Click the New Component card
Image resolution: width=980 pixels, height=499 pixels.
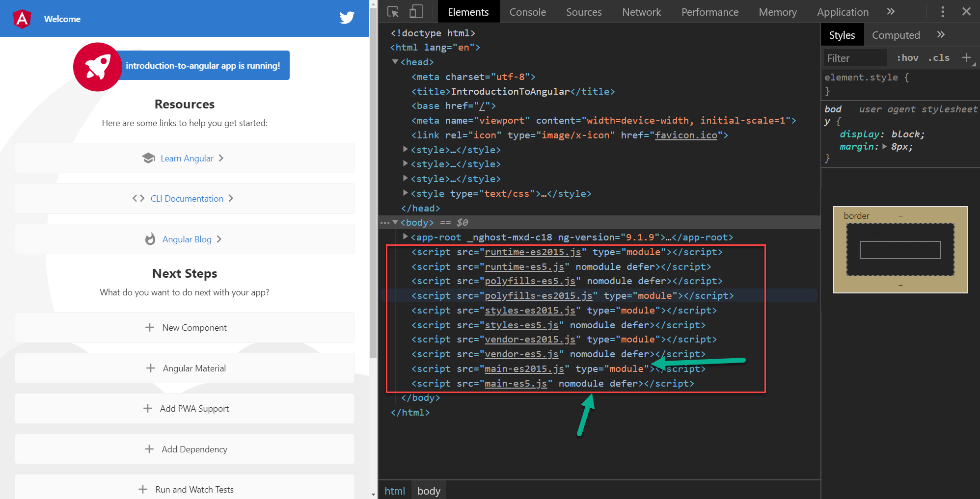pyautogui.click(x=185, y=327)
